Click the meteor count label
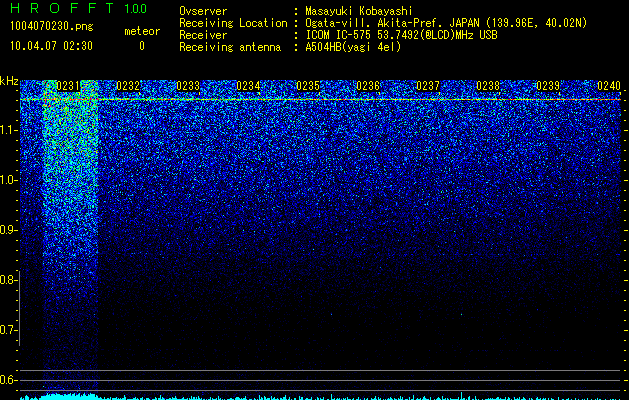The image size is (629, 400). 142,31
